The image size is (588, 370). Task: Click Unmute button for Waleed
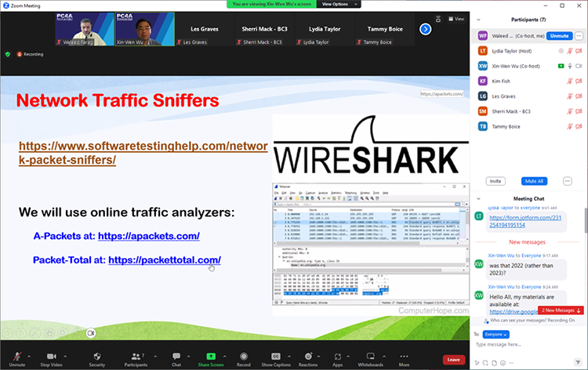click(560, 36)
